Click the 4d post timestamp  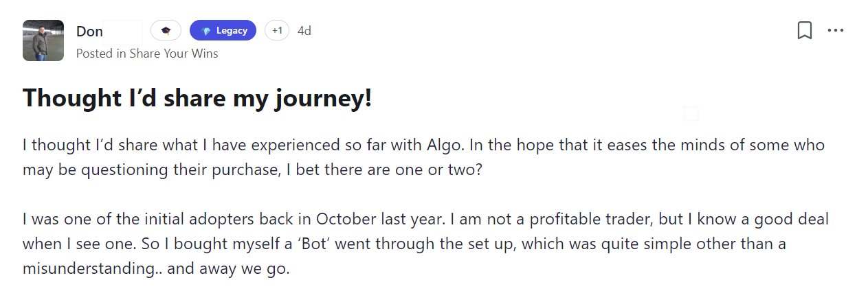pyautogui.click(x=304, y=31)
